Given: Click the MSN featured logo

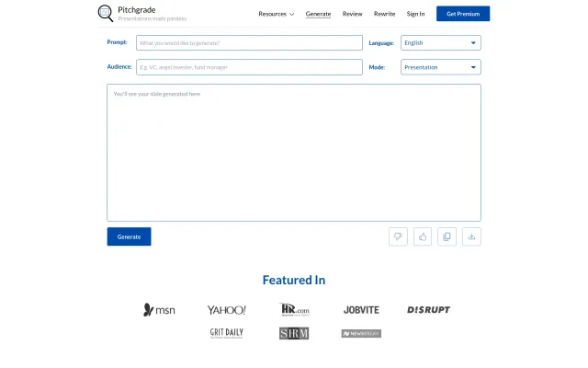Looking at the screenshot, I should coord(159,310).
